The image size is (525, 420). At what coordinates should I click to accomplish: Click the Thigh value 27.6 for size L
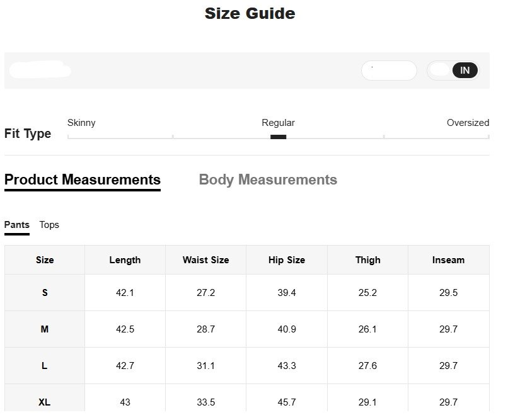pos(367,366)
